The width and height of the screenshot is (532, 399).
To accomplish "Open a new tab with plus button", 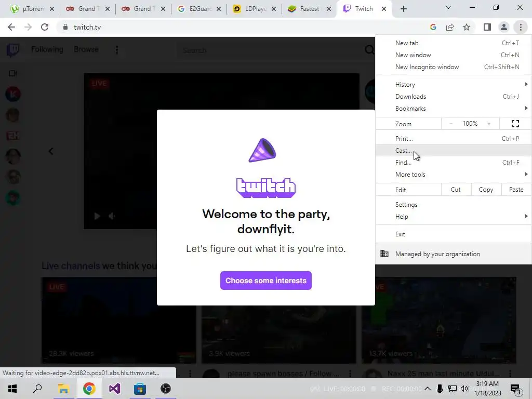I will point(403,9).
